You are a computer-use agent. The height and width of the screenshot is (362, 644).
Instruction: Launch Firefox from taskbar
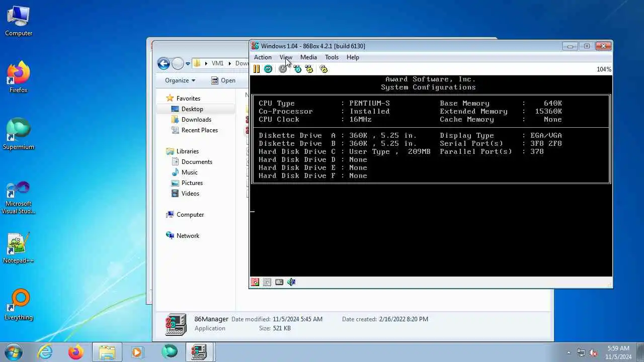tap(76, 352)
